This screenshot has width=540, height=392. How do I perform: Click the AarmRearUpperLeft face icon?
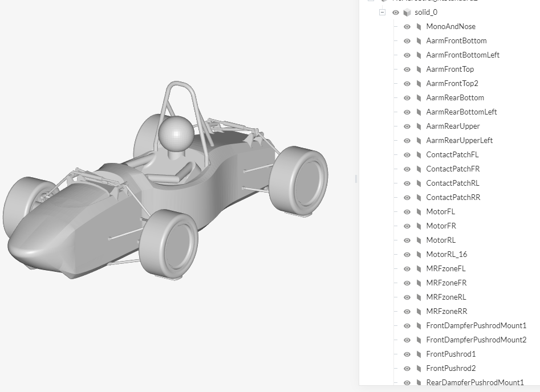tap(419, 140)
